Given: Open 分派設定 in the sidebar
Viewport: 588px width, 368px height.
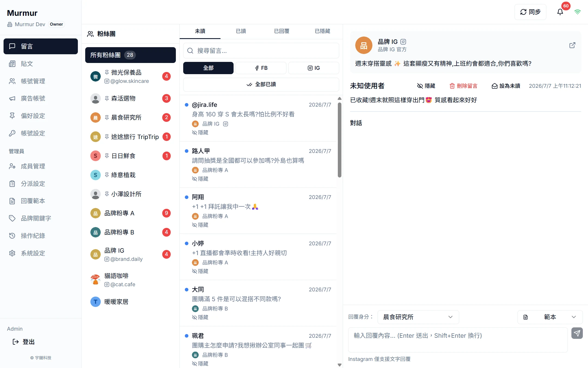Looking at the screenshot, I should click(41, 184).
